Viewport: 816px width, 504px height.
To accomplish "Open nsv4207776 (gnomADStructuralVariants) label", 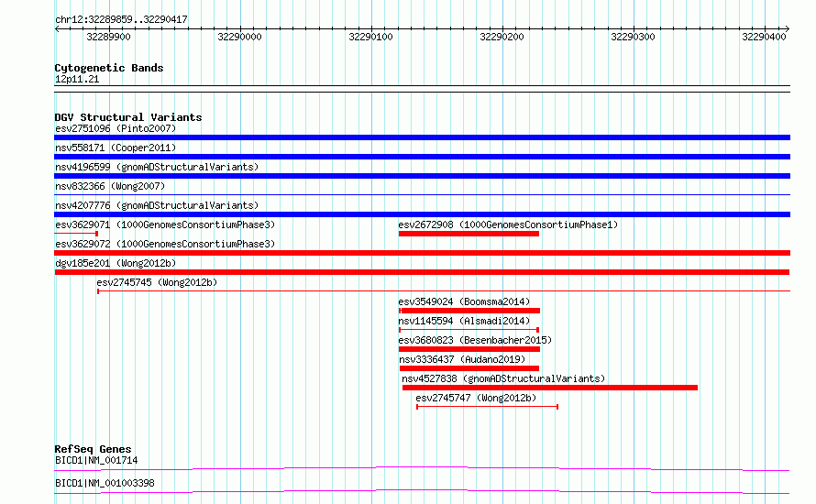I will click(x=157, y=205).
